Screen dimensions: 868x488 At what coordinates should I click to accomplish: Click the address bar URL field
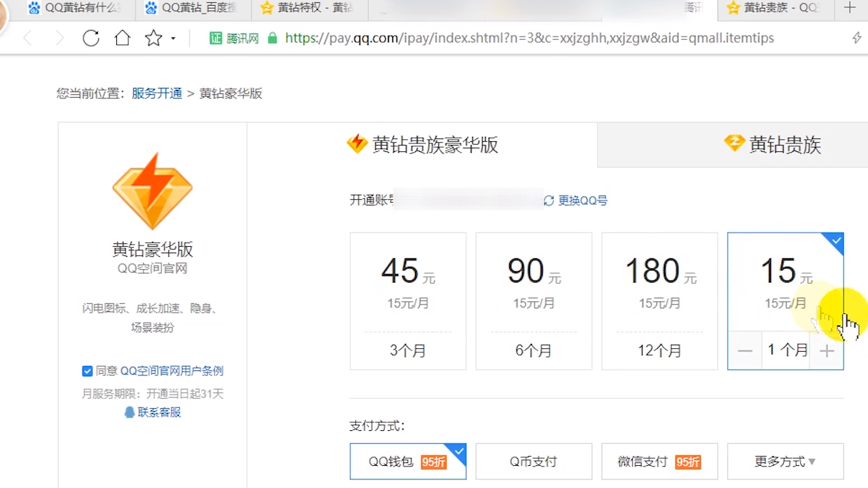(529, 39)
